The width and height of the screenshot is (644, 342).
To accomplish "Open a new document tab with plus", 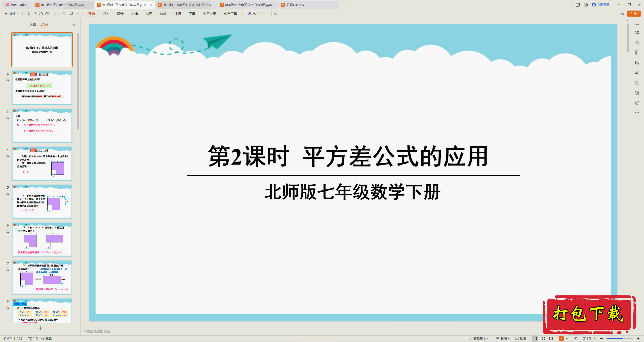I will point(344,5).
